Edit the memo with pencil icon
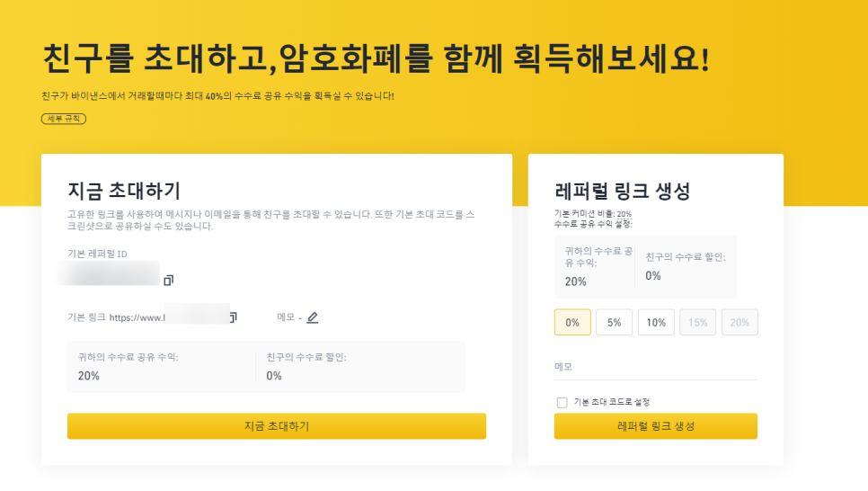 (x=313, y=317)
